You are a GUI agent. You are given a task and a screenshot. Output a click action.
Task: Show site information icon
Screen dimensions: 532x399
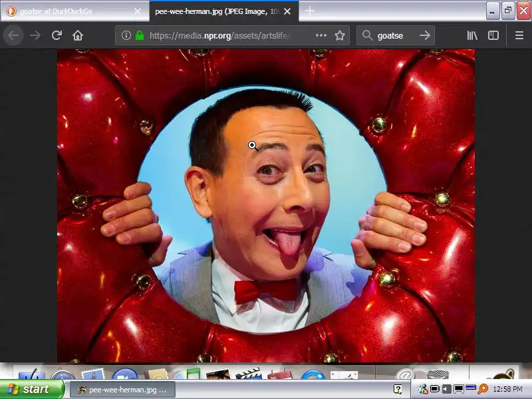tap(126, 35)
